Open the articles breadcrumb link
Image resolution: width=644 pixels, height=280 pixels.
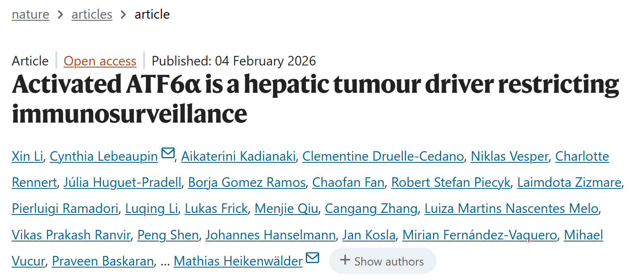[x=92, y=14]
